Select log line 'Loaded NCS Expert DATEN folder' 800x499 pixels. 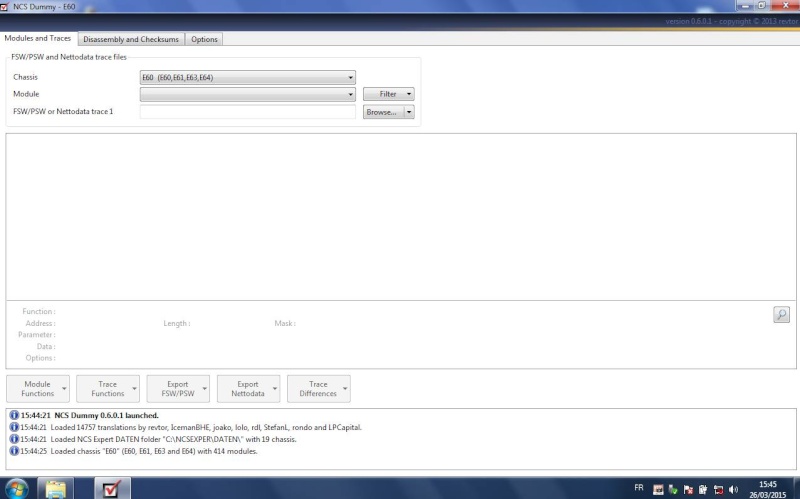173,439
